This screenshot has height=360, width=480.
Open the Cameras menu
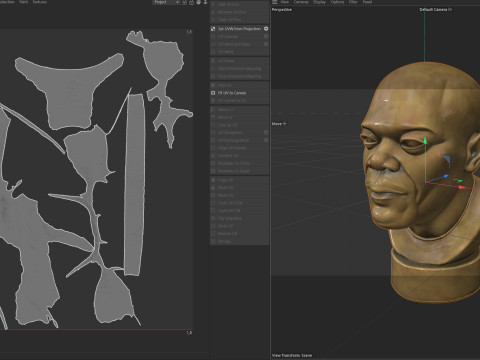(x=301, y=2)
